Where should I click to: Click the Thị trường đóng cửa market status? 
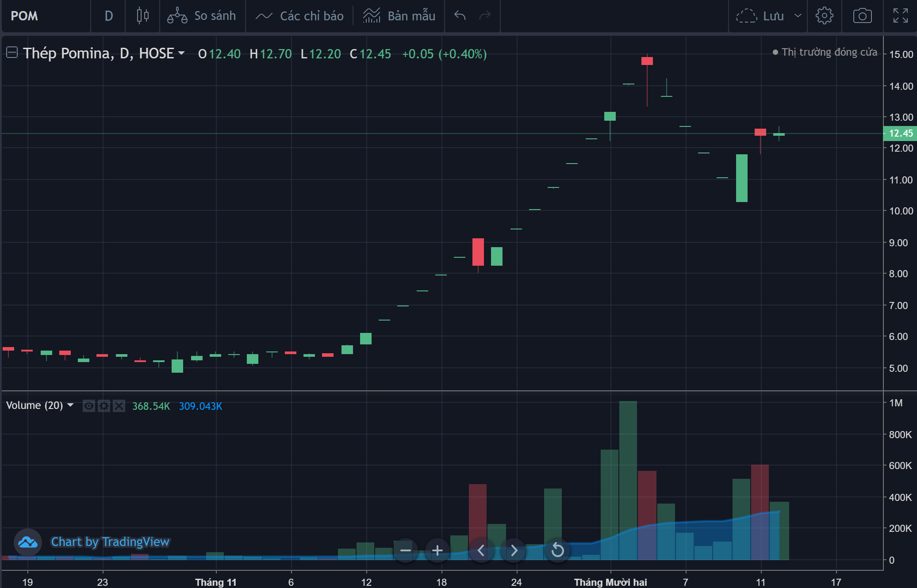[825, 52]
